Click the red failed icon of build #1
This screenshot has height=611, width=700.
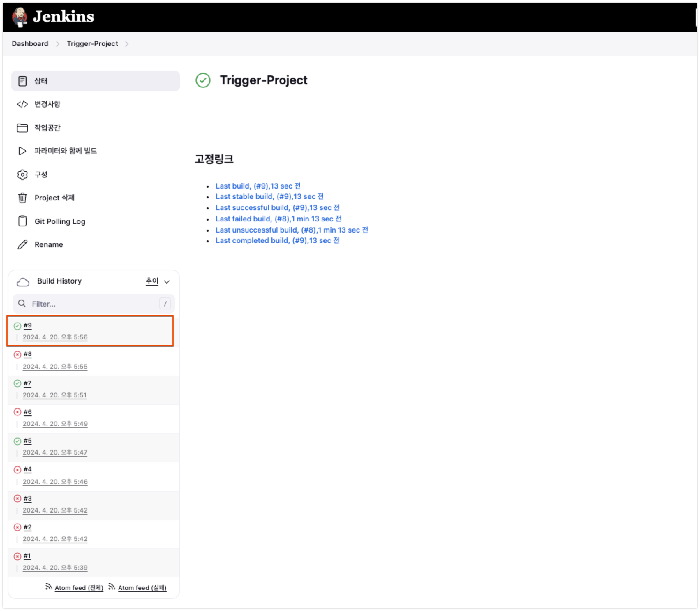click(x=17, y=556)
